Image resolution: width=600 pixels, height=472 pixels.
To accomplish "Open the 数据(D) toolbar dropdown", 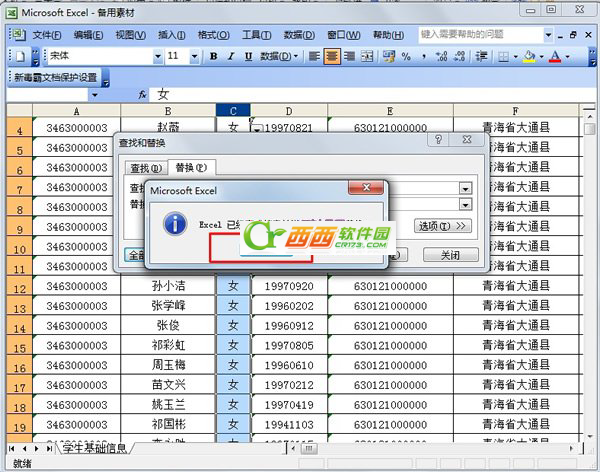I will [x=279, y=56].
